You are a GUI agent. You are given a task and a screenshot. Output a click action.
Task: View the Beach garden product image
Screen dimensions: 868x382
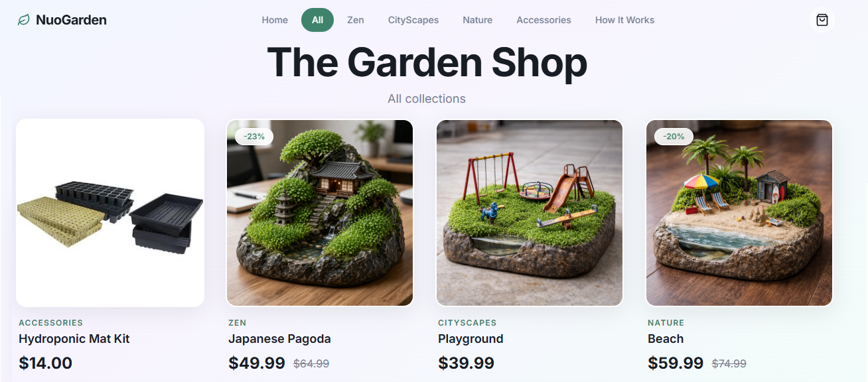[739, 213]
